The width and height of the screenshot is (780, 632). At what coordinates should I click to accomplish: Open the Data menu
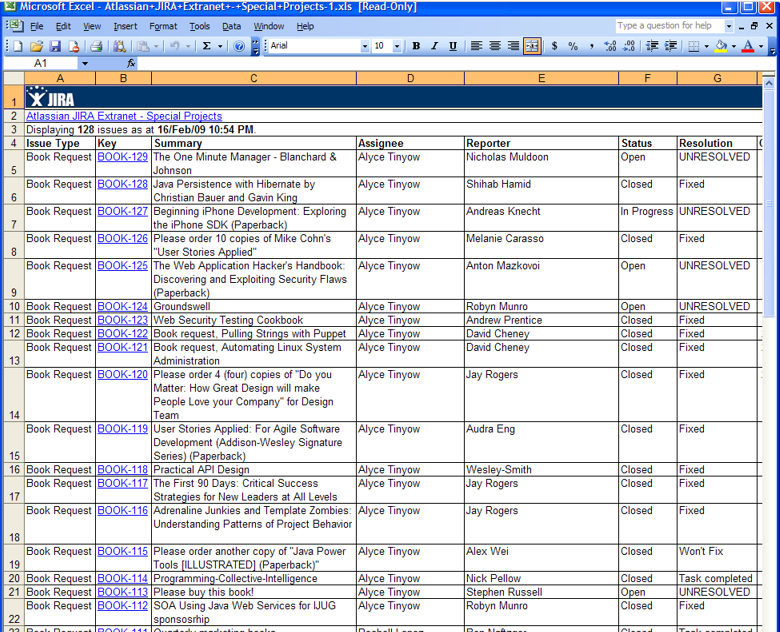tap(231, 26)
